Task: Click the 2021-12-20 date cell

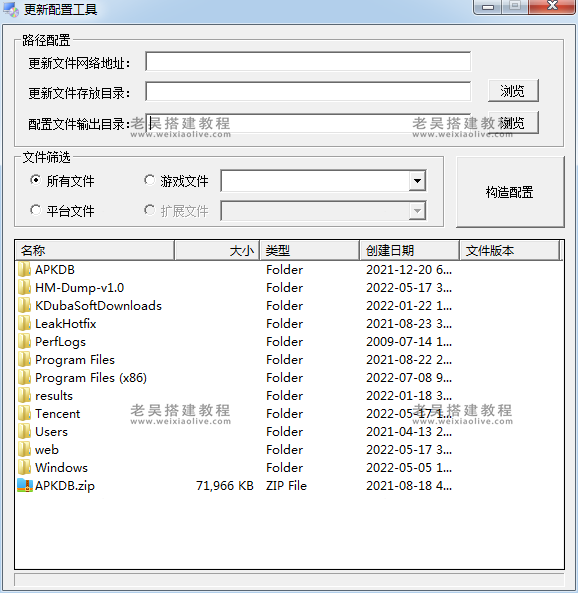Action: 409,270
